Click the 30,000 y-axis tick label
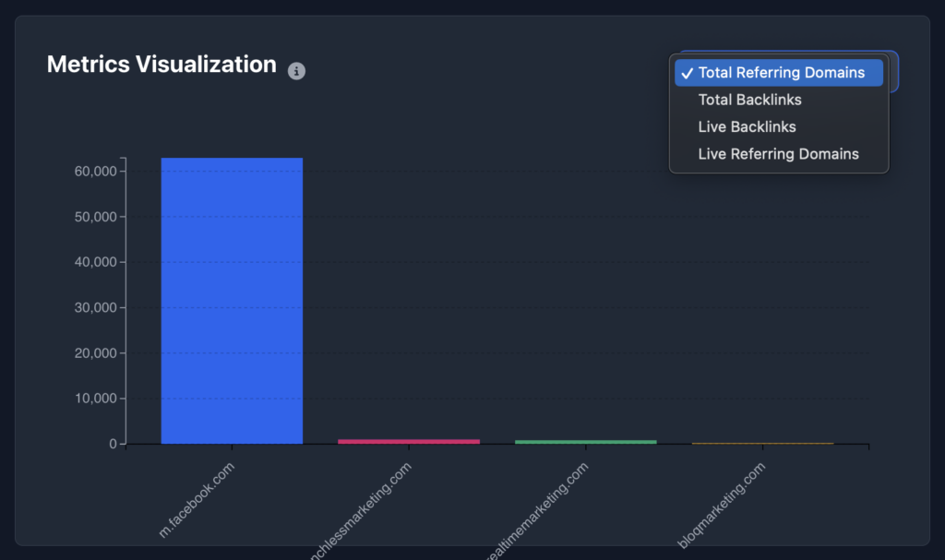945x560 pixels. [93, 307]
